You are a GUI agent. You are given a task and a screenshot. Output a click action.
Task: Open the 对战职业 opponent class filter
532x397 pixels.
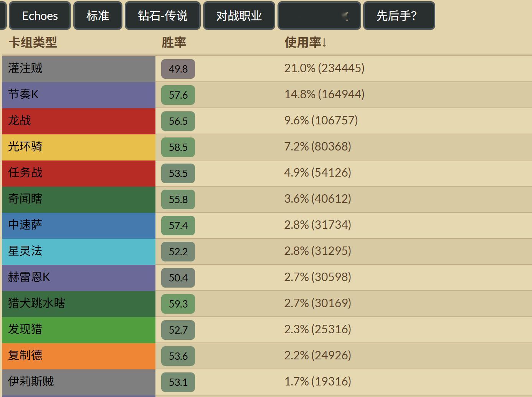click(239, 16)
